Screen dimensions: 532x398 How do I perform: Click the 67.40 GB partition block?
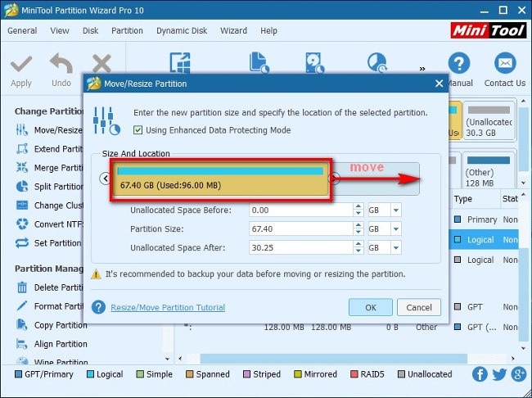[x=220, y=179]
